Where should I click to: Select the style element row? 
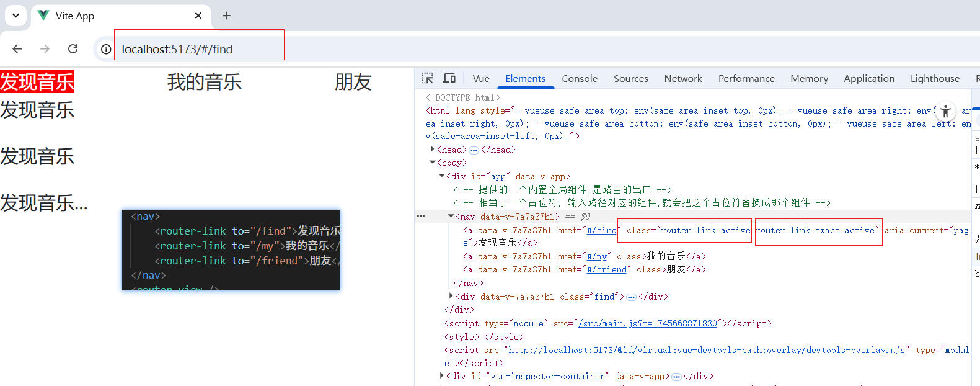pyautogui.click(x=483, y=337)
